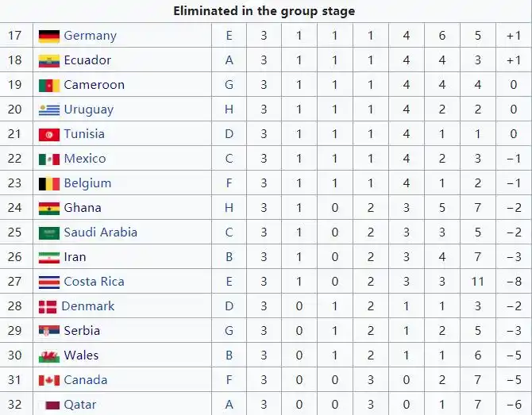The image size is (532, 415).
Task: Click the Denmark flag icon
Action: point(48,307)
